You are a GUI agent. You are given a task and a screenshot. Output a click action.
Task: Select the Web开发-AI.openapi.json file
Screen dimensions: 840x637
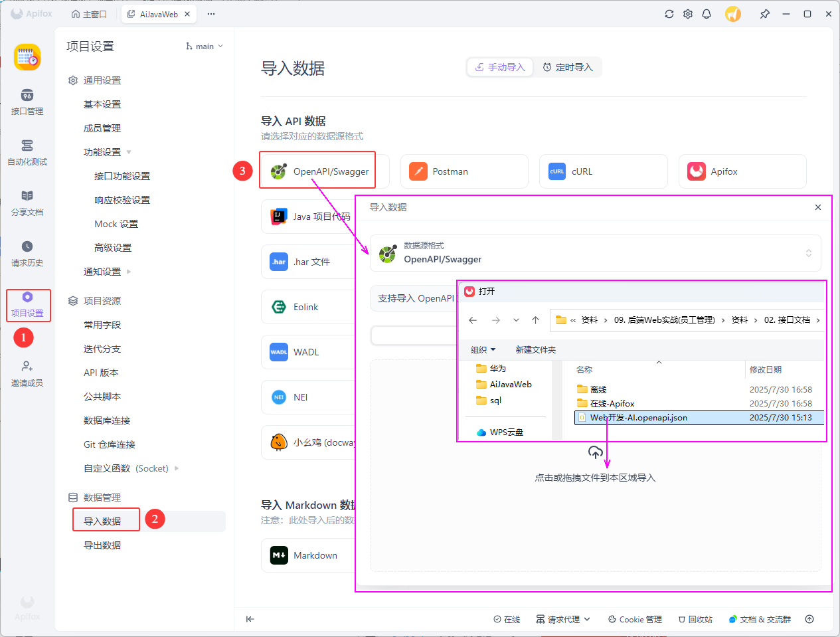pos(638,418)
